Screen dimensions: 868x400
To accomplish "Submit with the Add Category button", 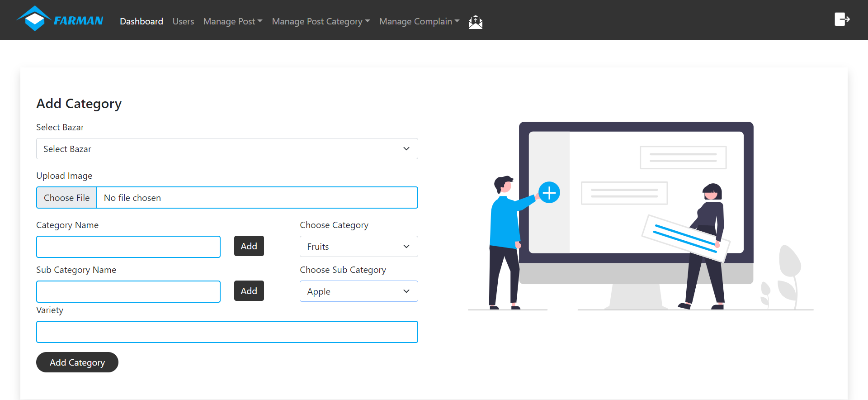I will click(x=77, y=362).
